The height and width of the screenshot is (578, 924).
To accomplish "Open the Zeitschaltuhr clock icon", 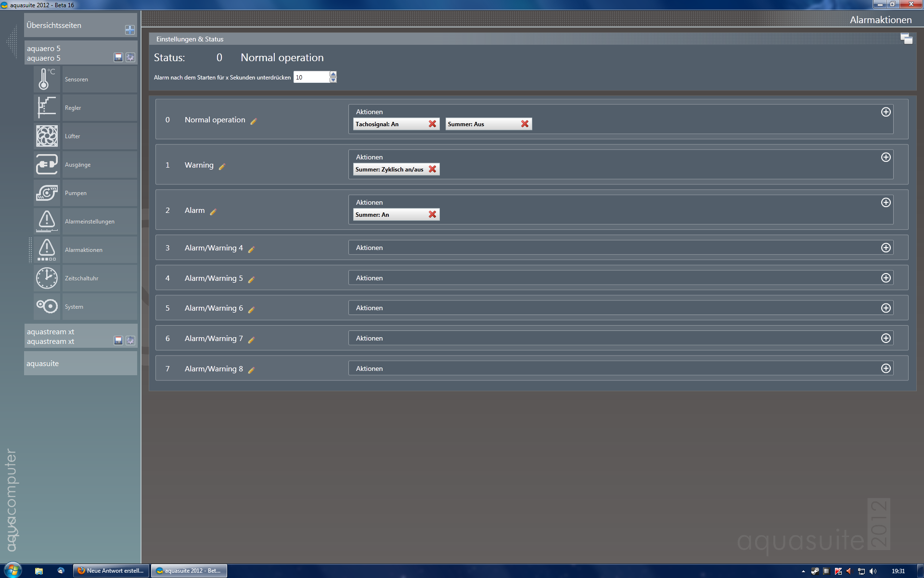I will (47, 278).
